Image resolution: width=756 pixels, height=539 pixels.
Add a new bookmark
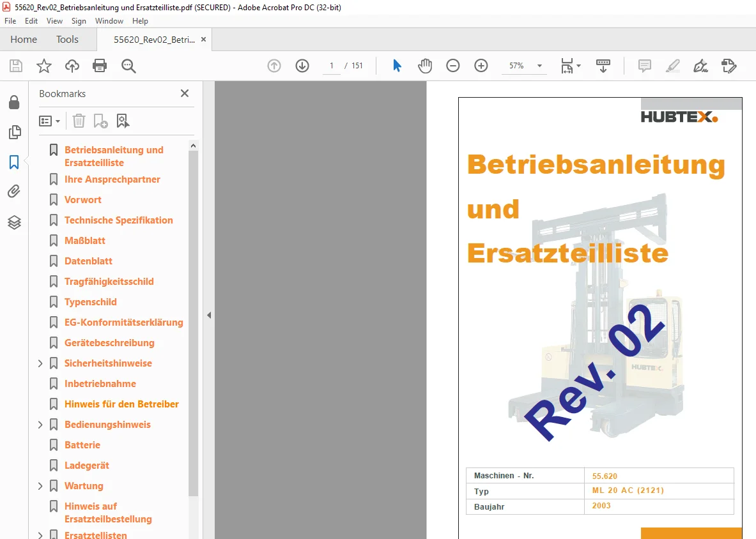point(100,121)
